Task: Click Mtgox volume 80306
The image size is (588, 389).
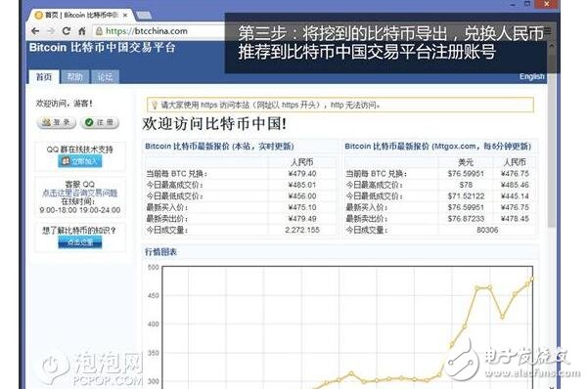Action: click(x=487, y=230)
